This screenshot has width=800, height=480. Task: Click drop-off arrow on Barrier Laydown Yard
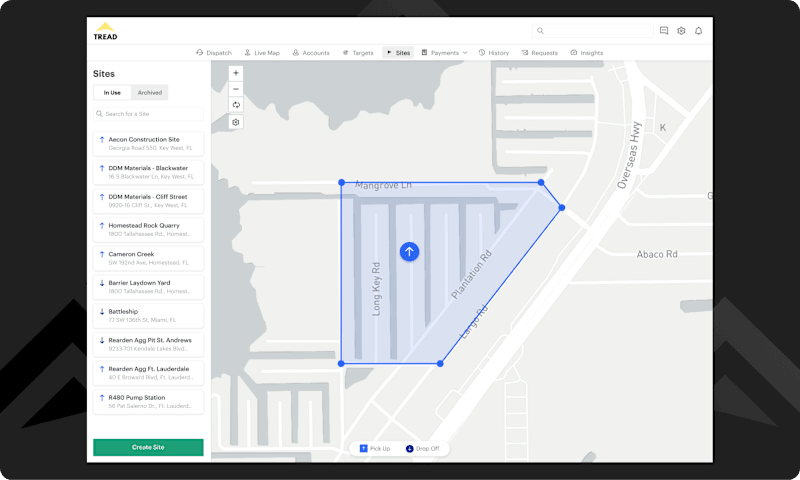(x=102, y=283)
